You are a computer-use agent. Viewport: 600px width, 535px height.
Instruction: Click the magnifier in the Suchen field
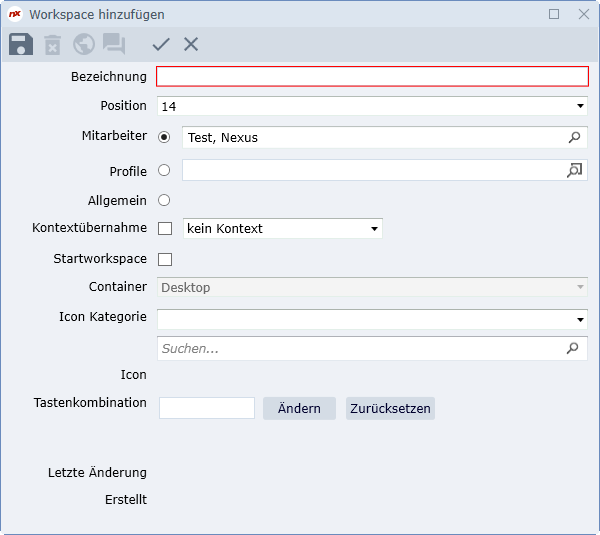[x=573, y=348]
